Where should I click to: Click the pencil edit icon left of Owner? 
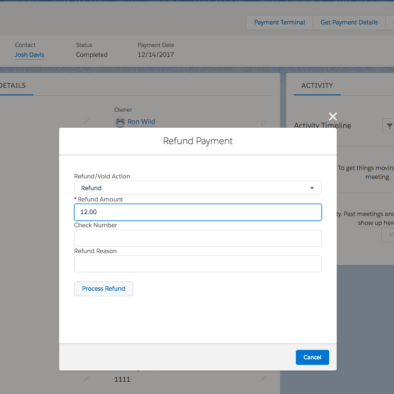(x=86, y=121)
